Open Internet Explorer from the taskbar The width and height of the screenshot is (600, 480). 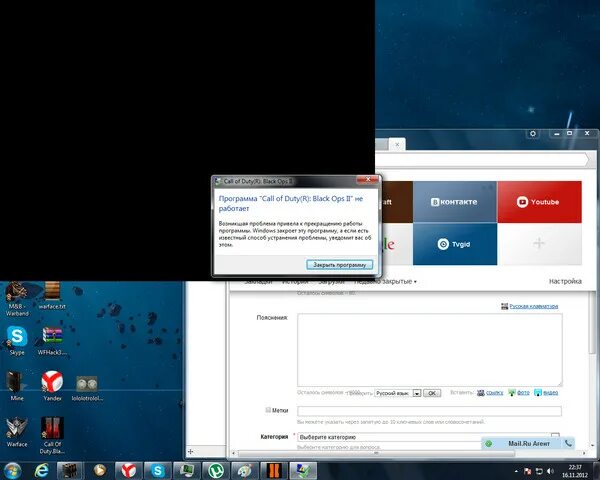41,471
